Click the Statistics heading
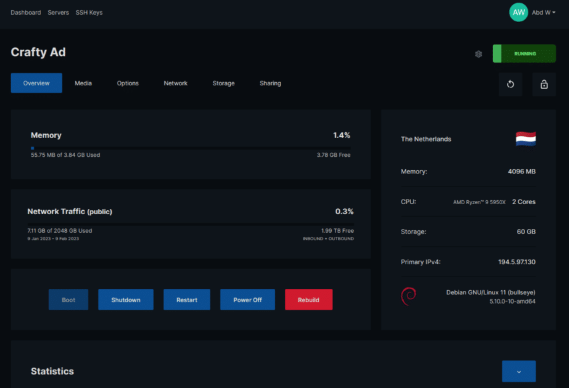This screenshot has height=388, width=569. point(52,371)
